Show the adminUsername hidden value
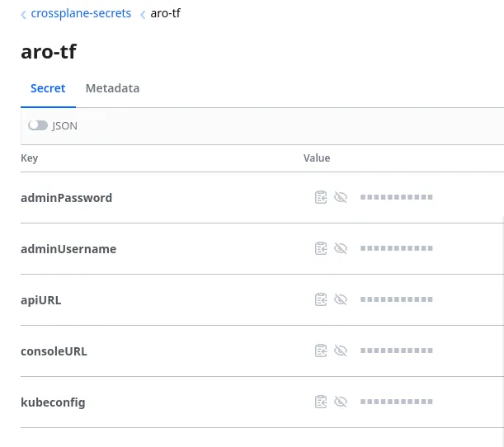Image resolution: width=504 pixels, height=447 pixels. [341, 248]
